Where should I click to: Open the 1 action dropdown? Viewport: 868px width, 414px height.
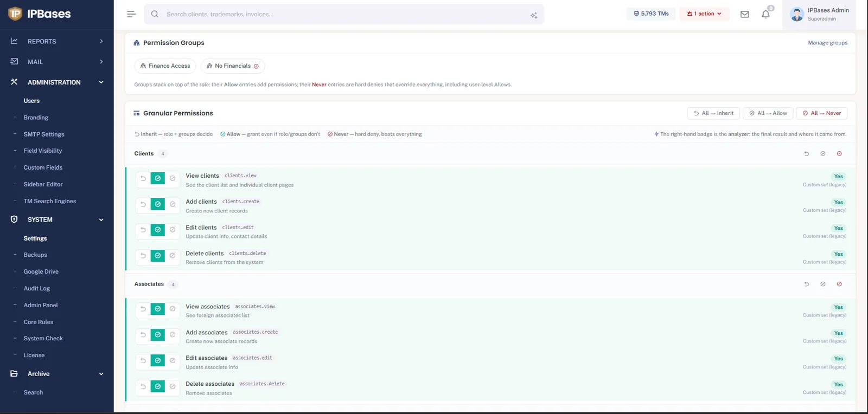[704, 14]
